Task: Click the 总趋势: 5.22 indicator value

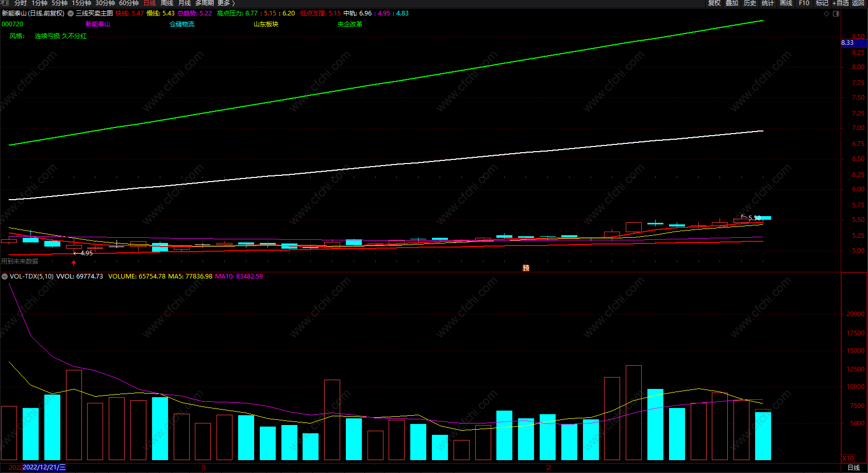Action: tap(195, 13)
